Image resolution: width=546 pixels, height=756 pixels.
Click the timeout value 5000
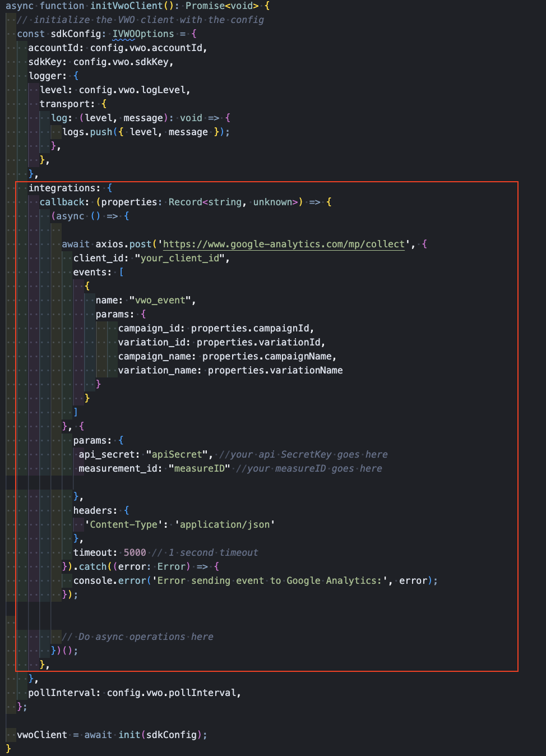[135, 552]
